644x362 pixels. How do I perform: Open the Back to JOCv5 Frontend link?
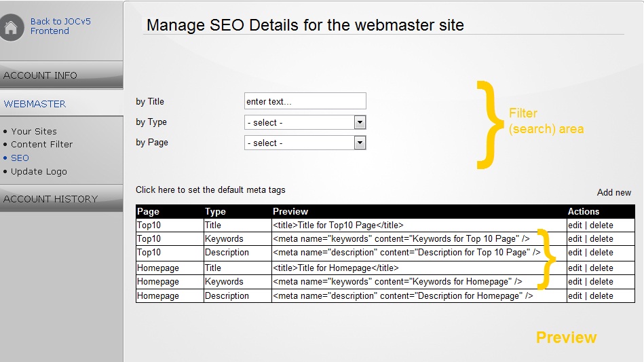coord(60,26)
